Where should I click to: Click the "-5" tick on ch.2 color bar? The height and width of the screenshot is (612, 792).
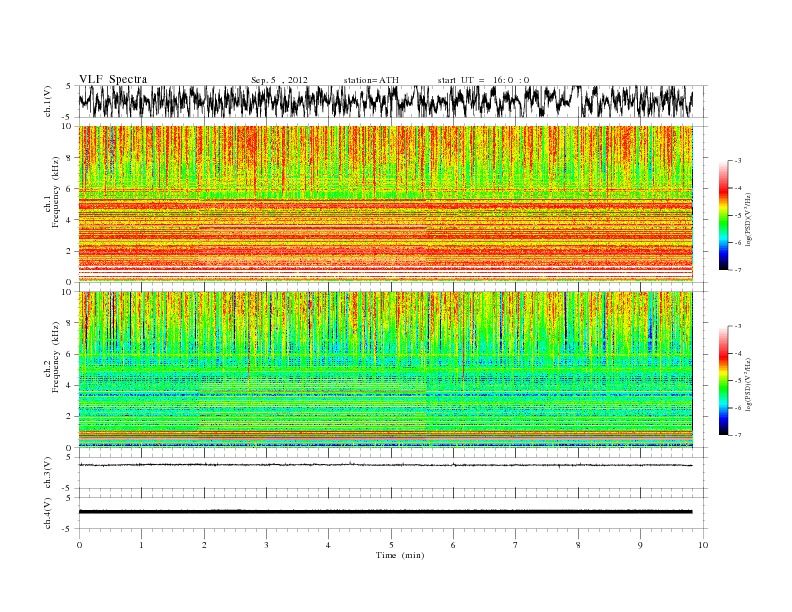click(x=737, y=381)
